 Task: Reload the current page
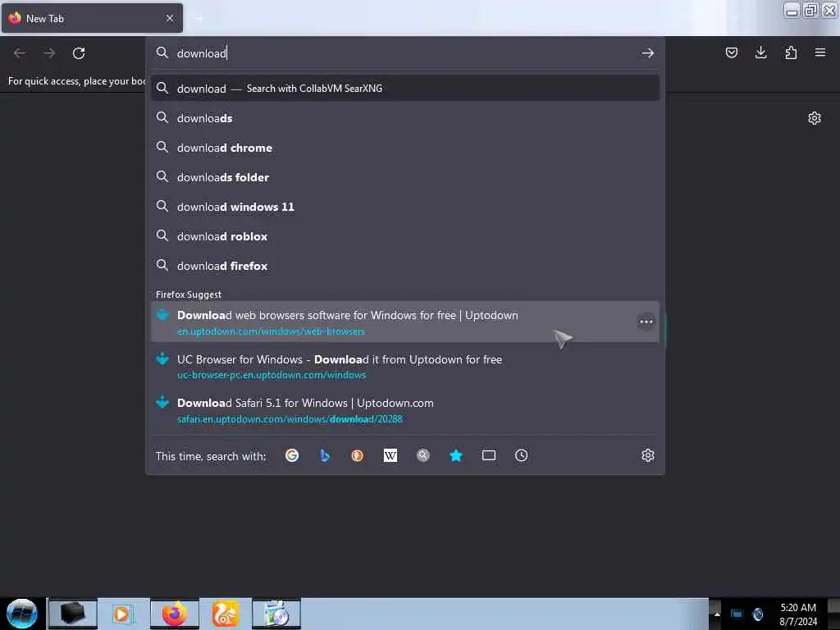tap(79, 53)
